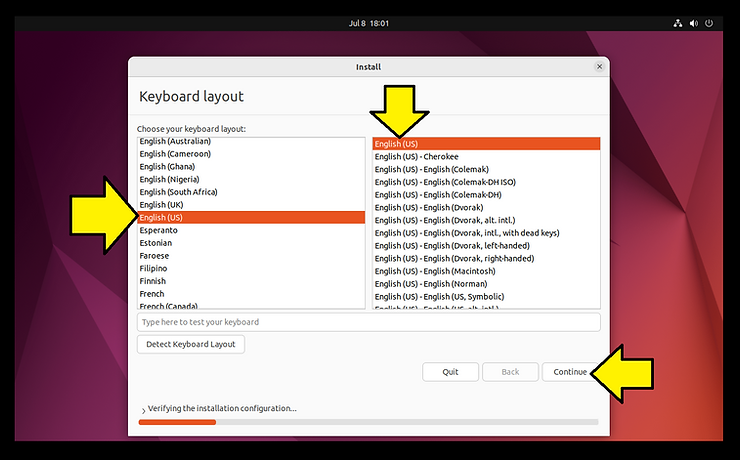Select English (US) - English (Colemak) variant
Screen dimensions: 740x460
(486, 169)
